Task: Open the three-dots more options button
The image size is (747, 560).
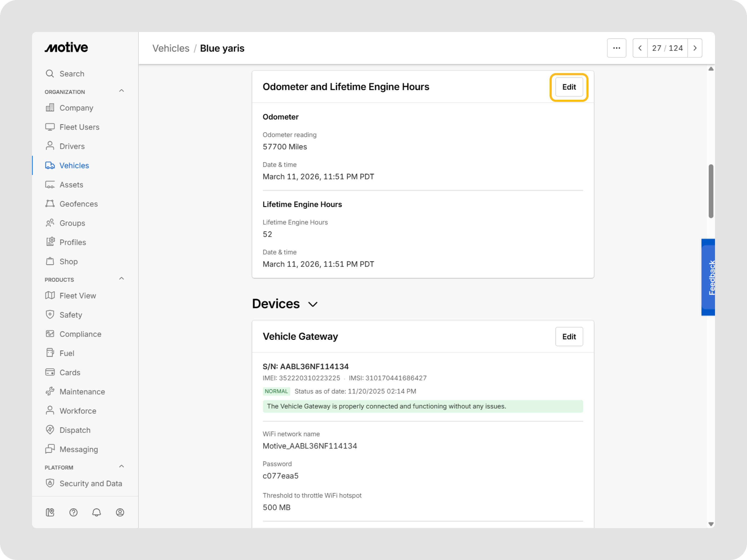Action: click(616, 48)
